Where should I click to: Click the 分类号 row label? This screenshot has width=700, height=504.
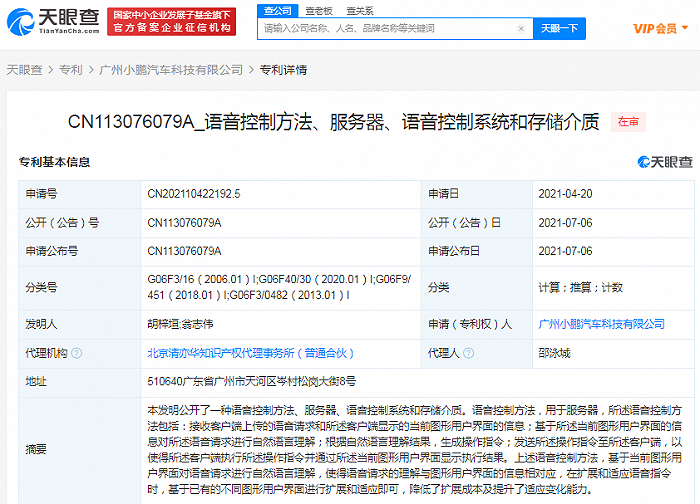42,287
